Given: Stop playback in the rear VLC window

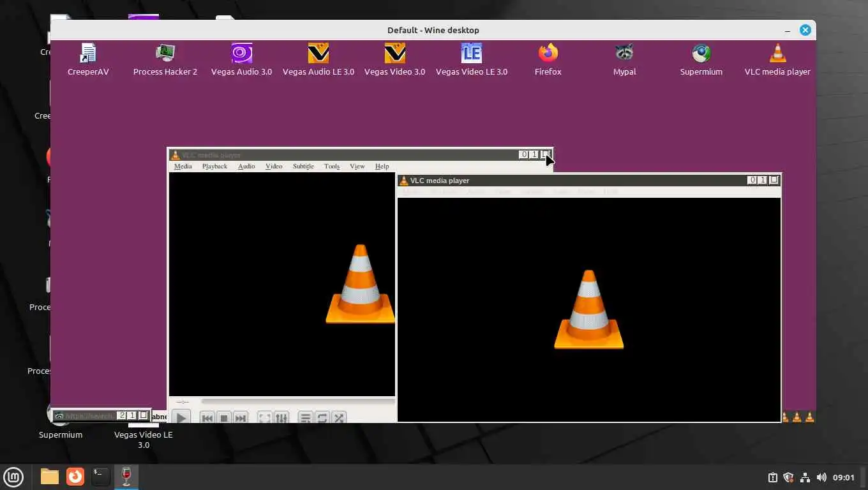Looking at the screenshot, I should click(x=223, y=418).
